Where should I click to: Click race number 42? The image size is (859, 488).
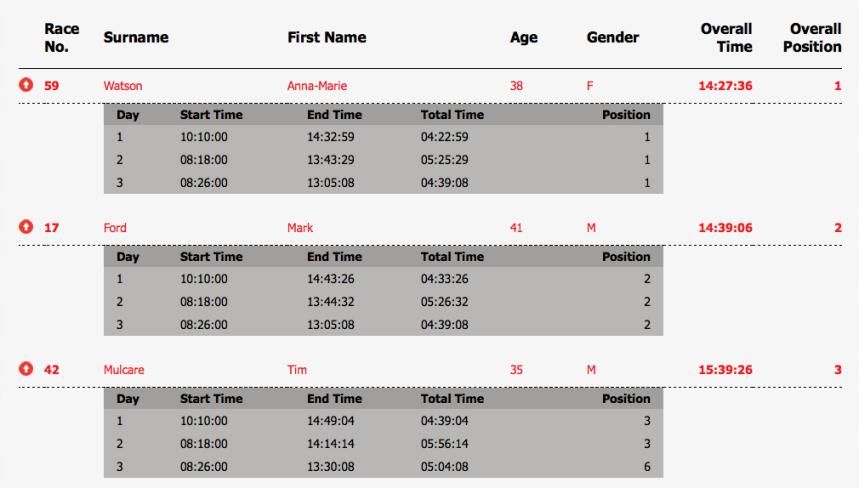pyautogui.click(x=52, y=370)
